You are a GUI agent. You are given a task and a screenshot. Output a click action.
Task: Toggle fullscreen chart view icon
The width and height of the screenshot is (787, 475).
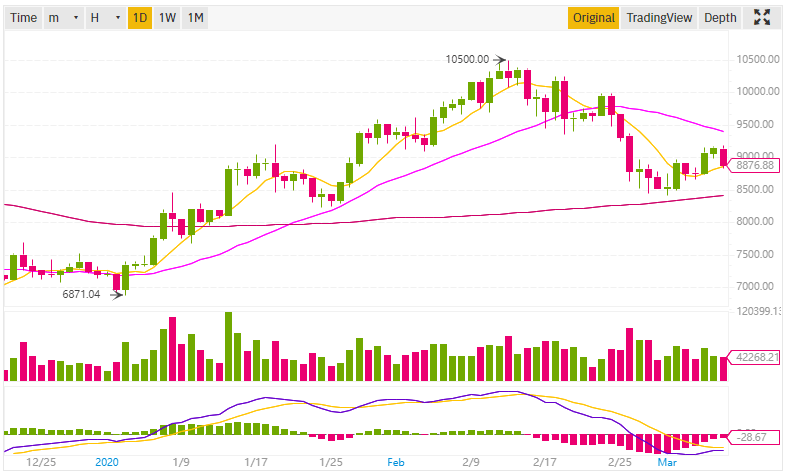tap(763, 17)
